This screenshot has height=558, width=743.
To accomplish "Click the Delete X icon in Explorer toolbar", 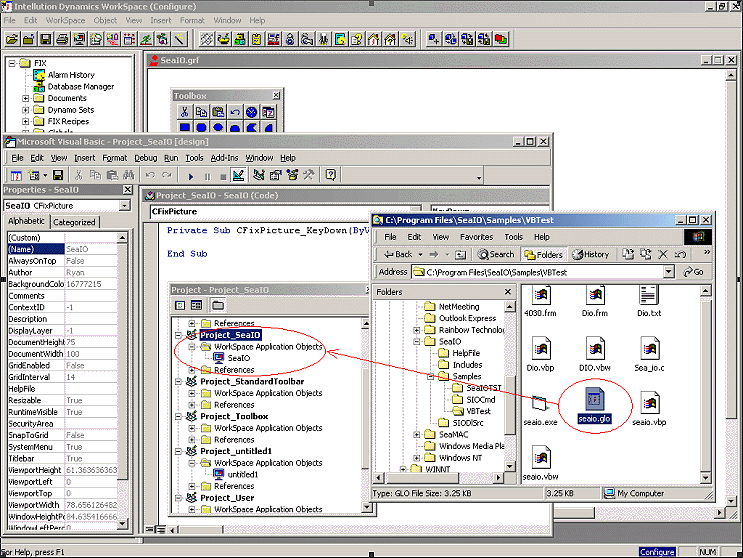I will pos(663,254).
